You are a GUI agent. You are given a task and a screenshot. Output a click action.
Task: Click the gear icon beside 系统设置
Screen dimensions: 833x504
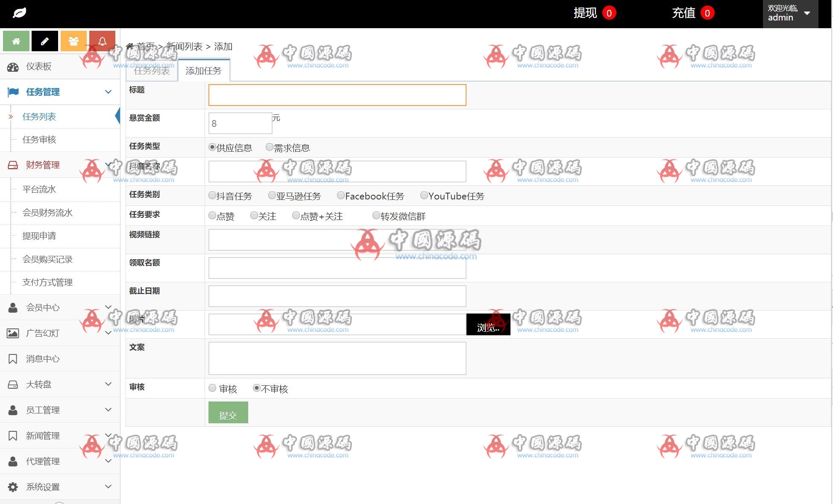pos(13,487)
